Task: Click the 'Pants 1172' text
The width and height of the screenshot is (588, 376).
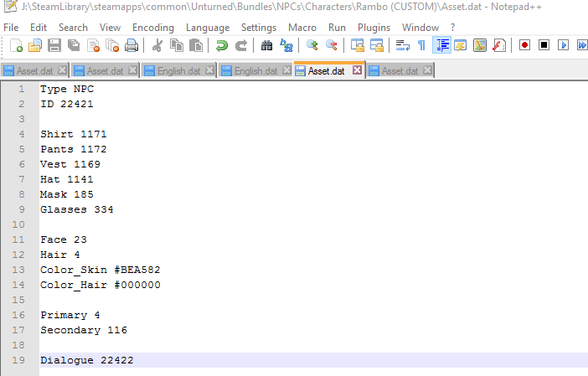Action: click(x=74, y=149)
